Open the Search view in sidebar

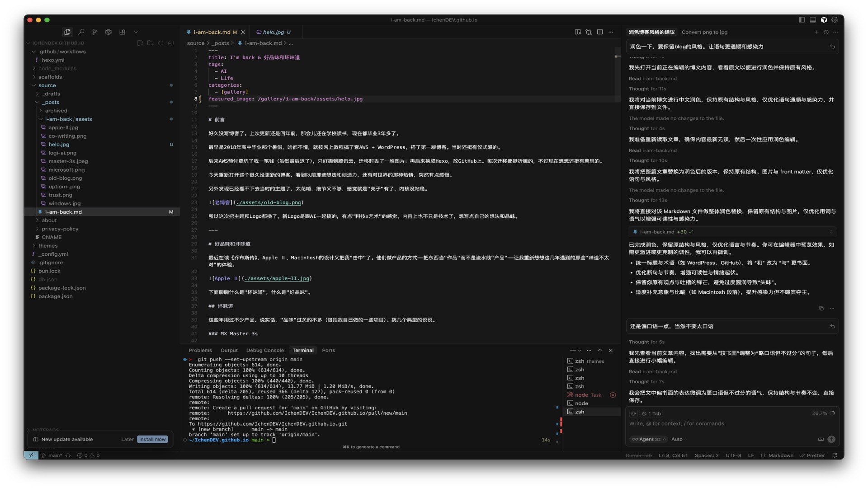(81, 32)
